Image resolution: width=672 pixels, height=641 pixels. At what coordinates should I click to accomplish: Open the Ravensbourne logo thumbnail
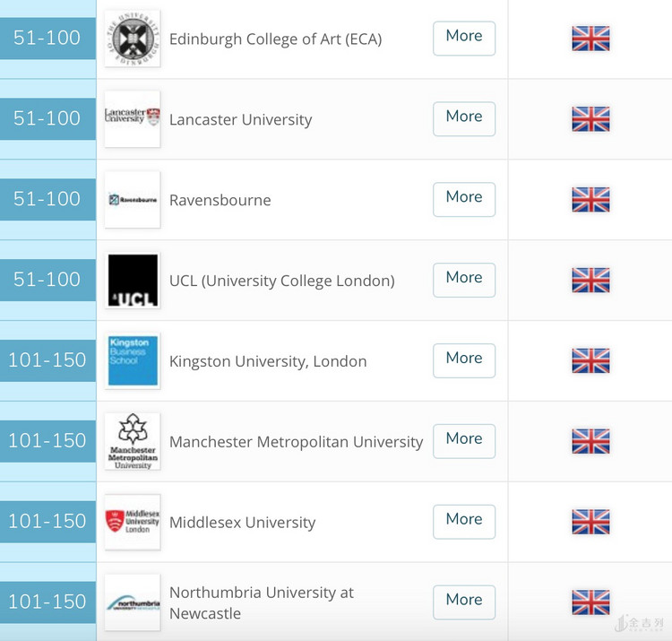tap(133, 199)
